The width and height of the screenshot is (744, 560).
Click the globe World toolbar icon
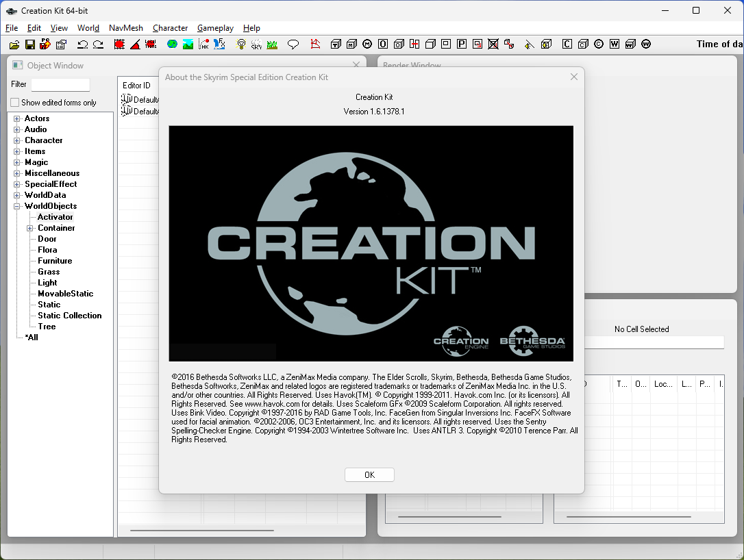(x=172, y=44)
